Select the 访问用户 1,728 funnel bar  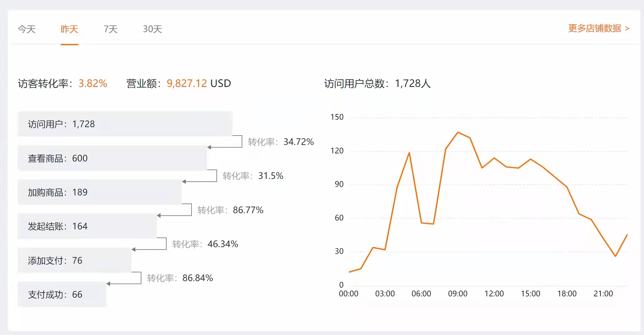(x=125, y=124)
